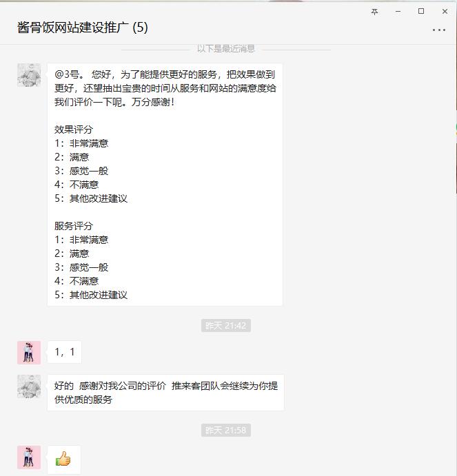Select the "服务评分" heading in the survey
457x476 pixels.
(x=74, y=226)
